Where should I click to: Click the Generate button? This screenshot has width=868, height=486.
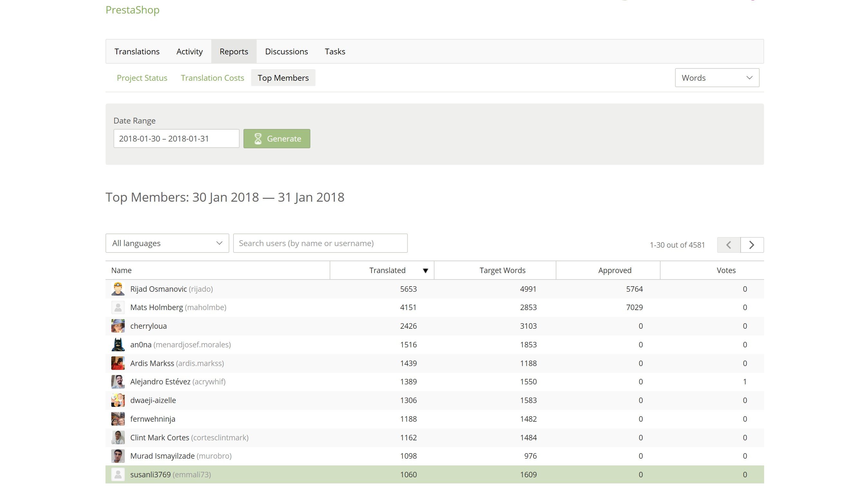click(x=277, y=139)
